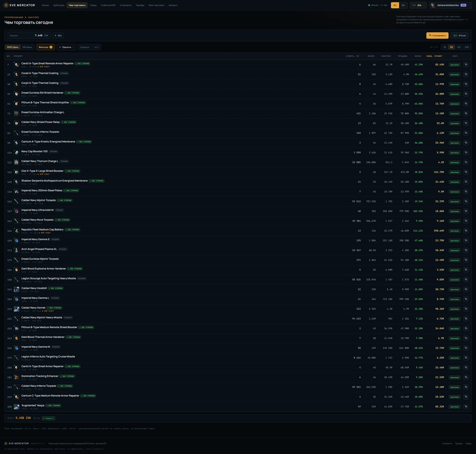Screen dimensions: 476x454
Task: Open the Гайды link in the footer
Action: click(x=468, y=443)
